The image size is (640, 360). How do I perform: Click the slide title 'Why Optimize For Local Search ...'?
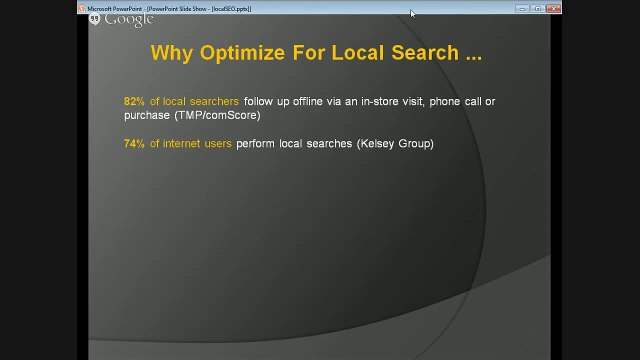[316, 53]
